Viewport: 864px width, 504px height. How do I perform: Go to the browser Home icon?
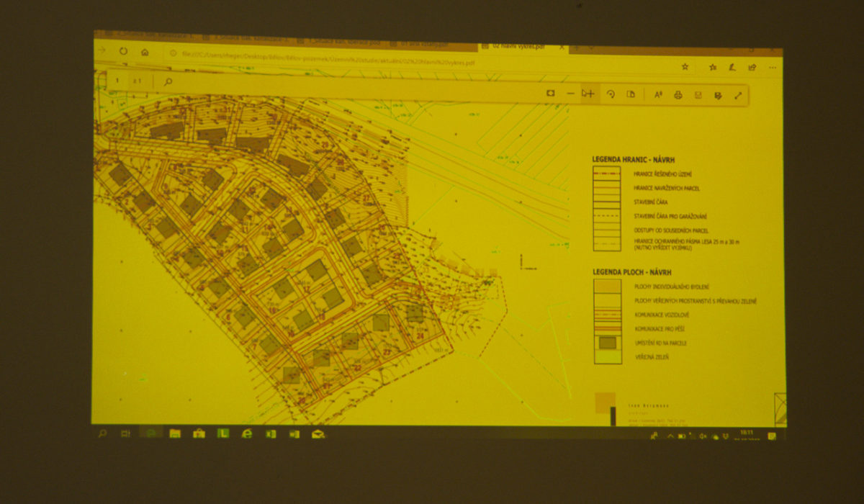pyautogui.click(x=145, y=53)
